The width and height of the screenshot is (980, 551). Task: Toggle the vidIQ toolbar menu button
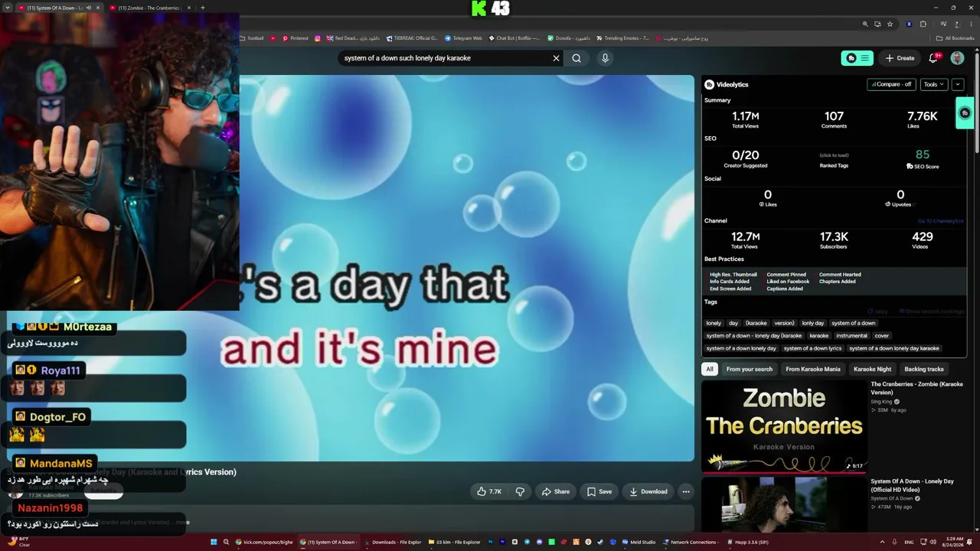(x=857, y=58)
